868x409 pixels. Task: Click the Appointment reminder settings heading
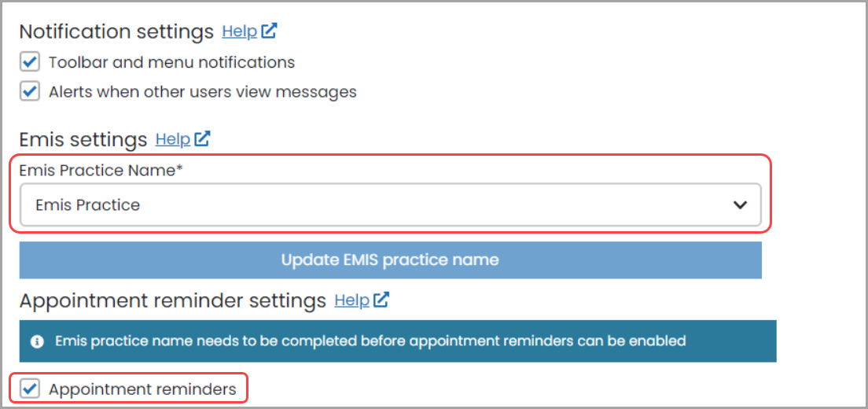(x=172, y=300)
